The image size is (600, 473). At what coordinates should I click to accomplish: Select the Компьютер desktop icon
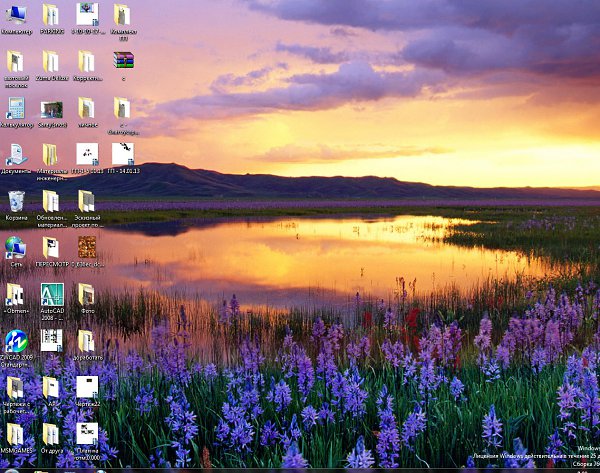pyautogui.click(x=16, y=15)
